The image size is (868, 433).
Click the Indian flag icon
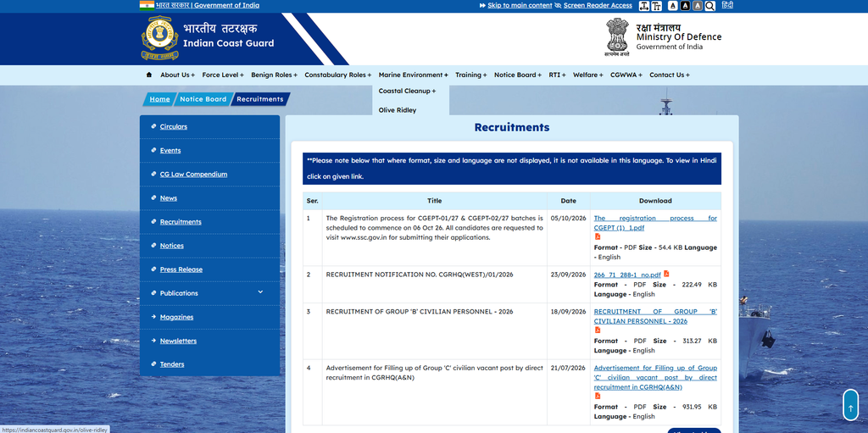pos(147,6)
